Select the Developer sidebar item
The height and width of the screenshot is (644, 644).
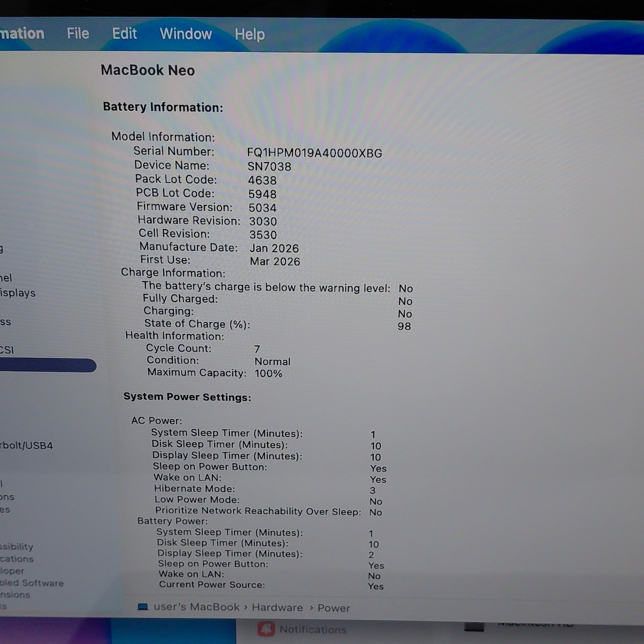(x=12, y=571)
